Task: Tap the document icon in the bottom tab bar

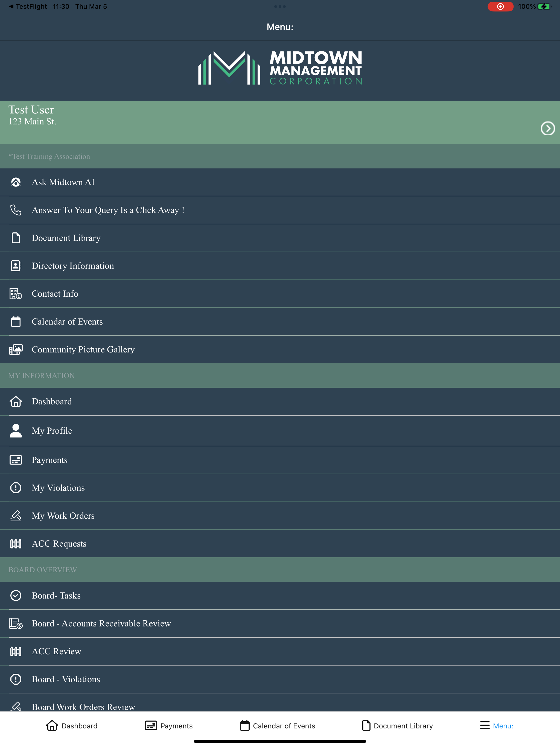Action: click(366, 725)
